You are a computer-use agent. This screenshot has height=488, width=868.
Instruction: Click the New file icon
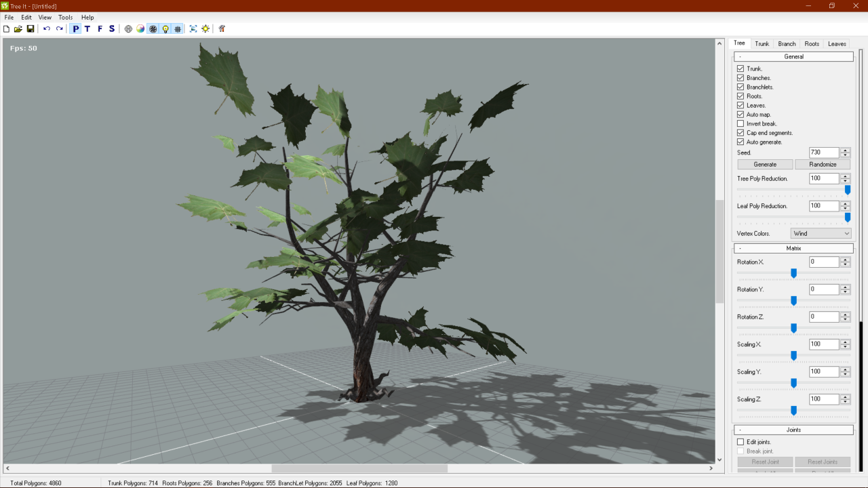[x=7, y=29]
